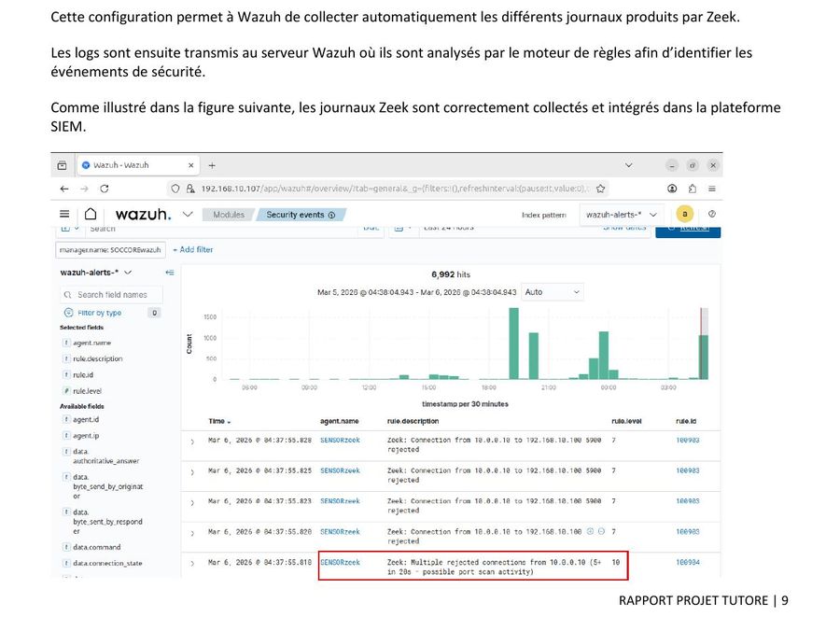The height and width of the screenshot is (617, 840).
Task: Open the recent browsing tab icon
Action: point(63,165)
